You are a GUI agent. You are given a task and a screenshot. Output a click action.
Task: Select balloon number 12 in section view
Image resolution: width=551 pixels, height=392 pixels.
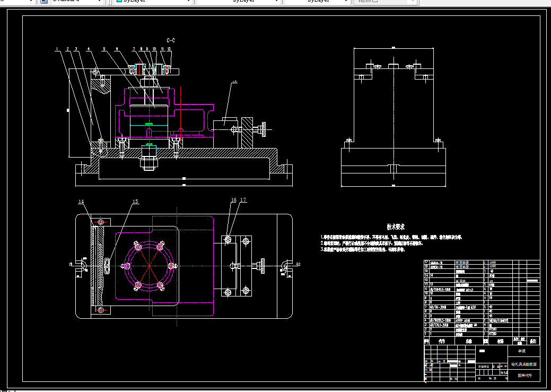pyautogui.click(x=169, y=49)
